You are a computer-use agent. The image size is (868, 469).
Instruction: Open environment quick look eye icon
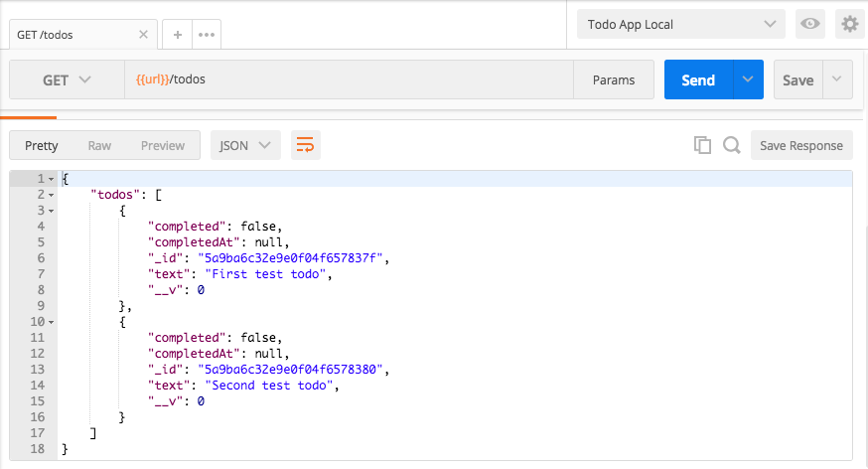810,24
